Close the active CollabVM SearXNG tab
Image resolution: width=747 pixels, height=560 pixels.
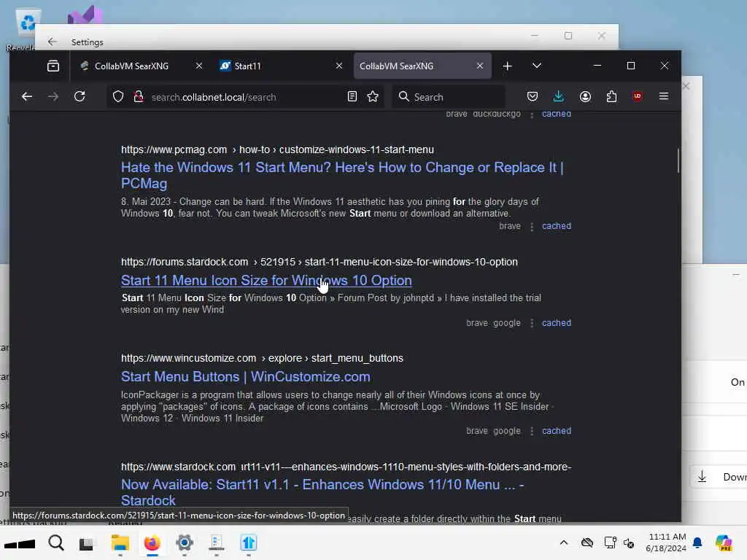click(x=480, y=66)
